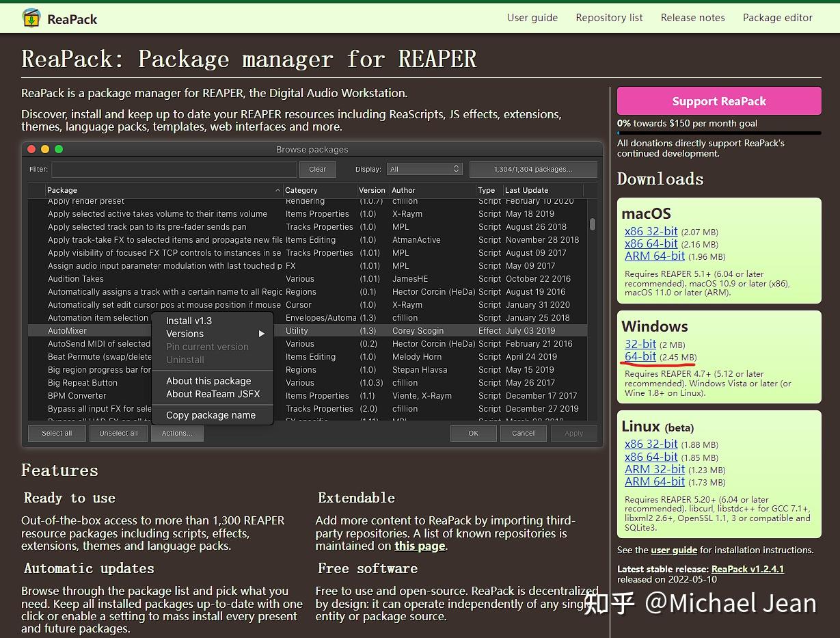Screen dimensions: 840x638
Task: Open ReaPack v1.2.4.1 release link
Action: (x=748, y=569)
